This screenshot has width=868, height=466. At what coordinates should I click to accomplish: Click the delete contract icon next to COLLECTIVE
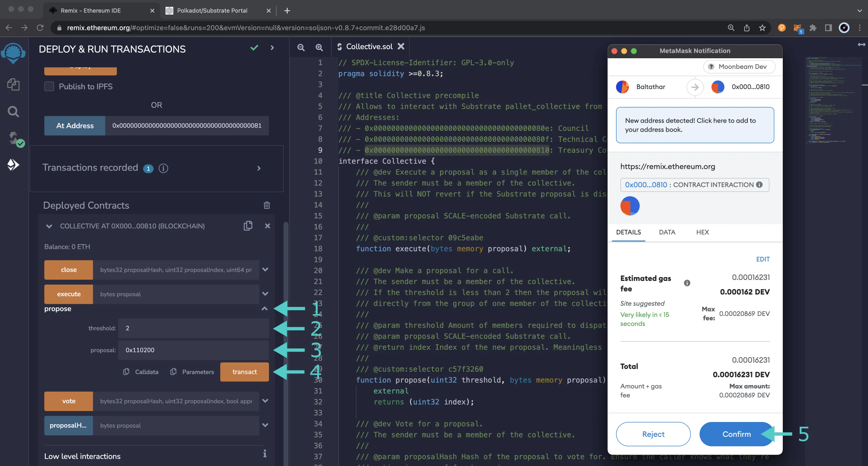[x=266, y=226]
